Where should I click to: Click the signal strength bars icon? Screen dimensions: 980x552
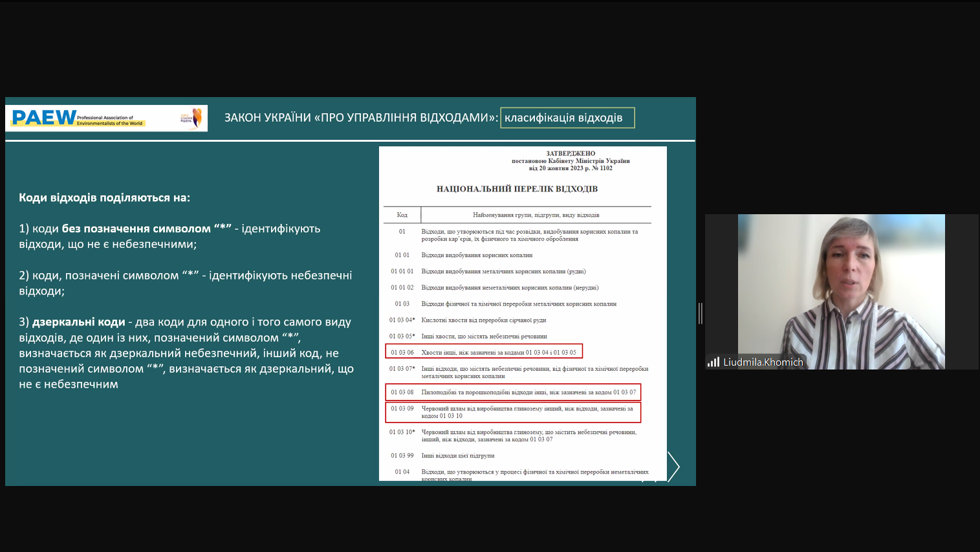pos(713,362)
